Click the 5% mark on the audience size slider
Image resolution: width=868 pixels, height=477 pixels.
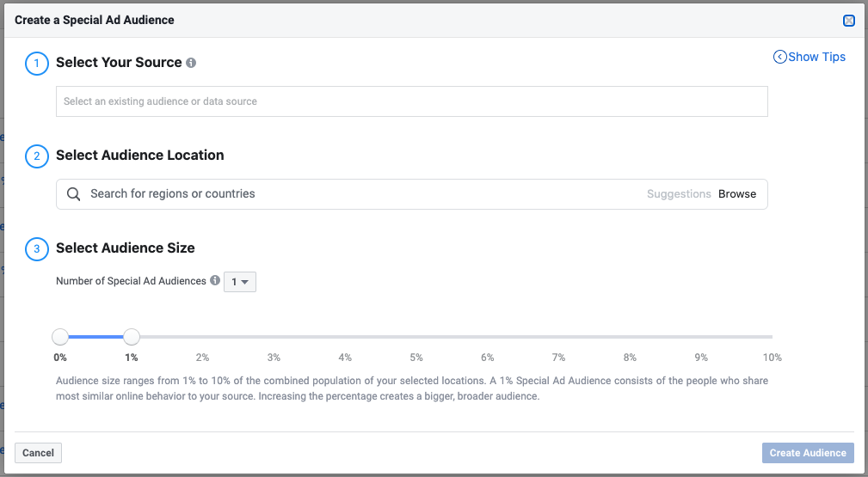416,337
